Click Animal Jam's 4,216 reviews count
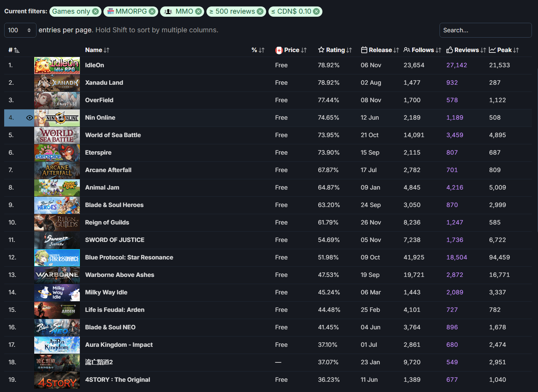Screen dimensions: 538x392 [x=455, y=188]
